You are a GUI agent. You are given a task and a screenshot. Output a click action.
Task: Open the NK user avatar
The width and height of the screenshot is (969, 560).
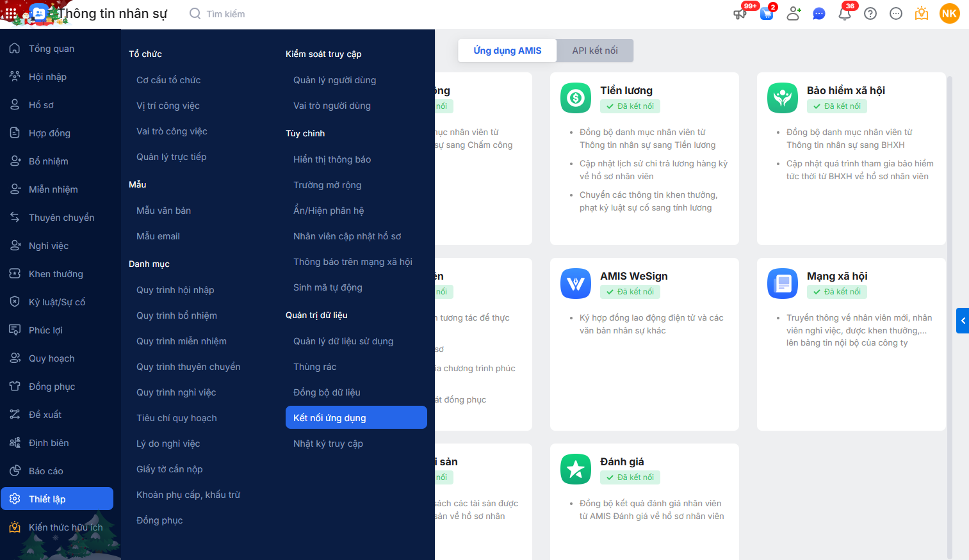pos(949,13)
